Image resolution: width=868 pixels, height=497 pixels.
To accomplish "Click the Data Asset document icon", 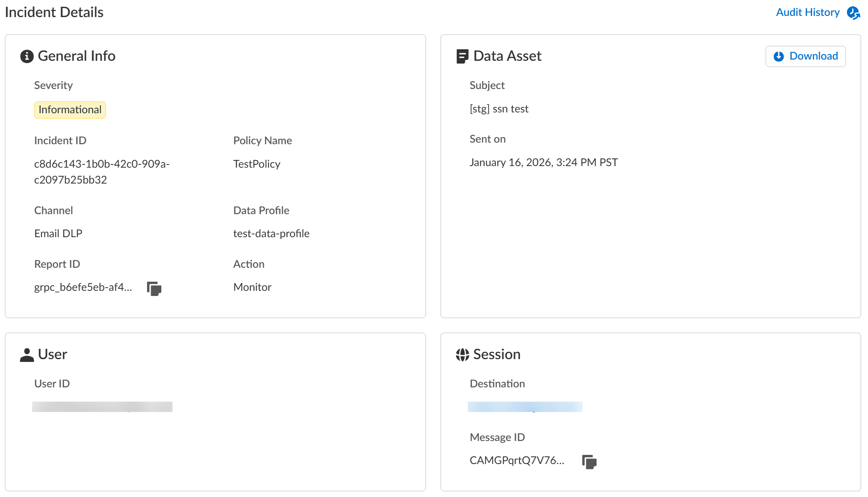I will click(462, 56).
